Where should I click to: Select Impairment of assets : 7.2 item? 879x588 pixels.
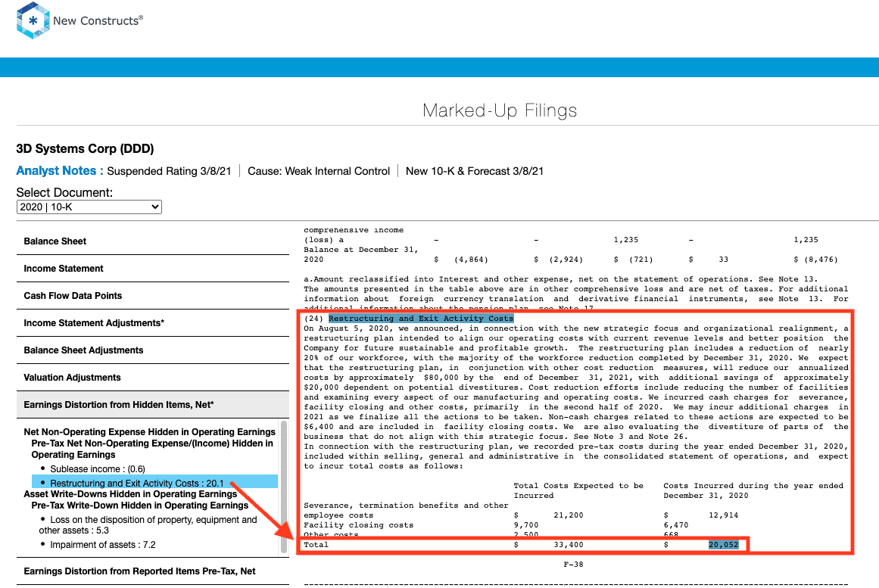tap(102, 545)
